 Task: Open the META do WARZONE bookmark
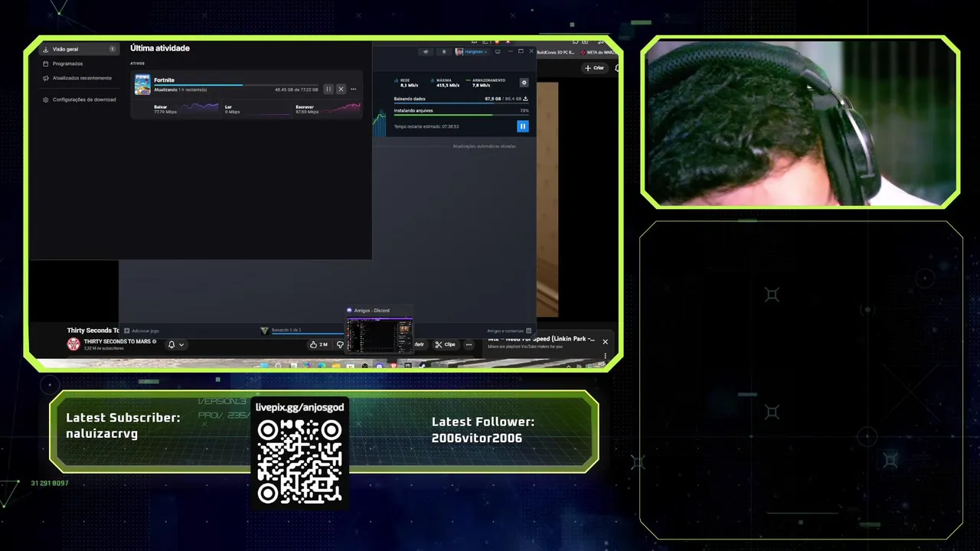599,52
